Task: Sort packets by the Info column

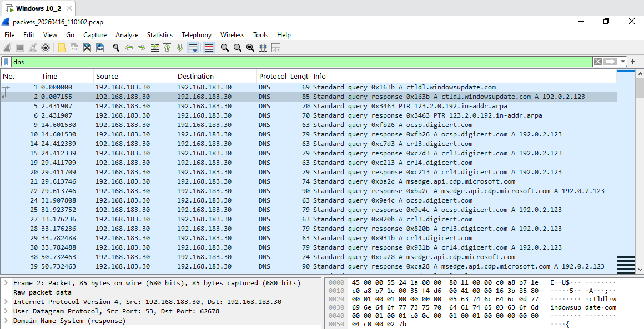Action: click(464, 77)
